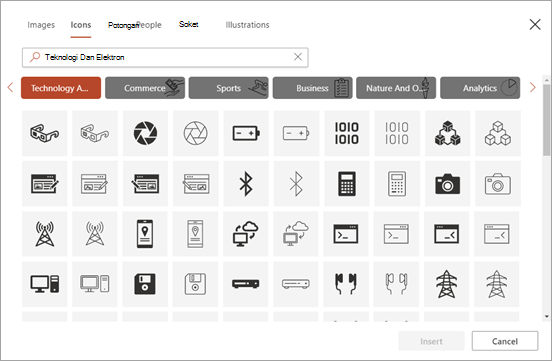Switch to the Illustrations tab

coord(247,25)
